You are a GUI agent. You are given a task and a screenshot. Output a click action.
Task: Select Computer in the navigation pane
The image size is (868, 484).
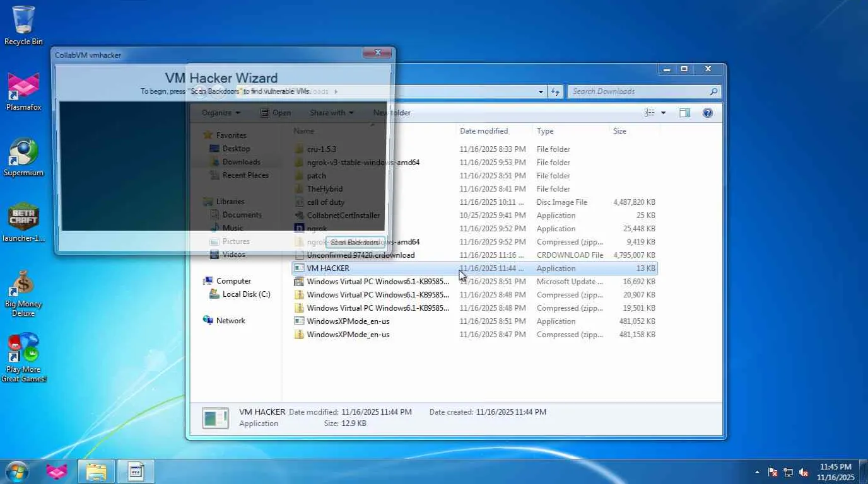(x=233, y=281)
